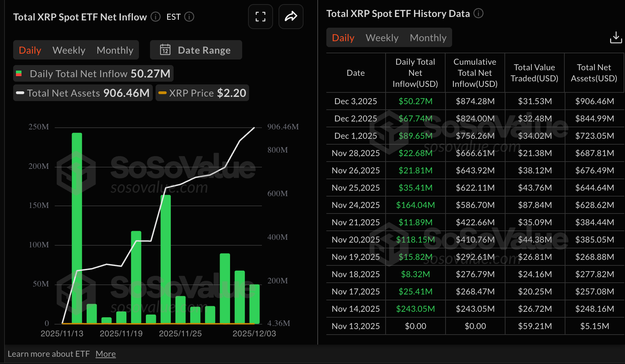Select the Daily tab in History Data
This screenshot has height=364, width=625.
pos(343,37)
